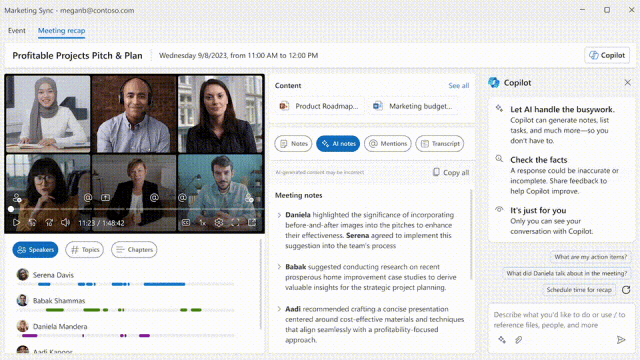Select the Speakers filter pill
This screenshot has height=360, width=640.
[36, 249]
